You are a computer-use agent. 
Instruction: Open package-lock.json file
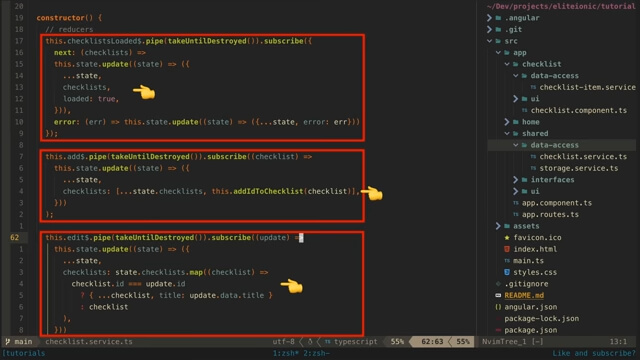[x=542, y=318]
